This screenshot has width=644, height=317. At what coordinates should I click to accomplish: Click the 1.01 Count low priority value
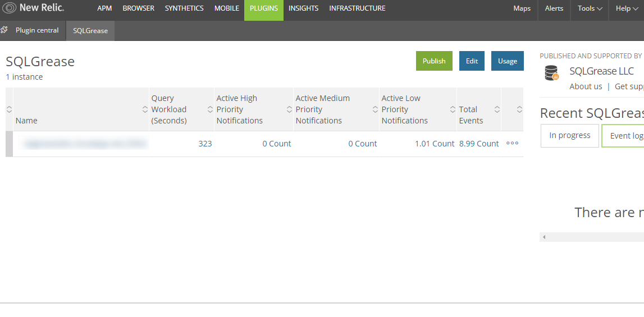(435, 143)
